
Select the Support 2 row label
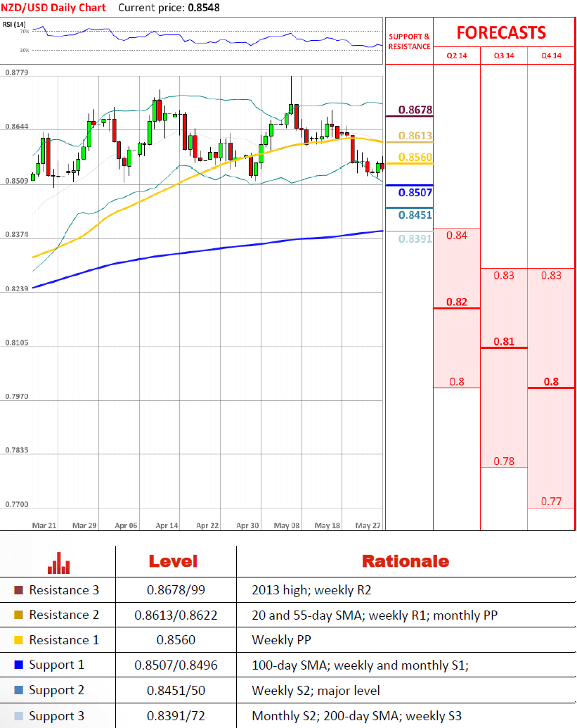[57, 690]
